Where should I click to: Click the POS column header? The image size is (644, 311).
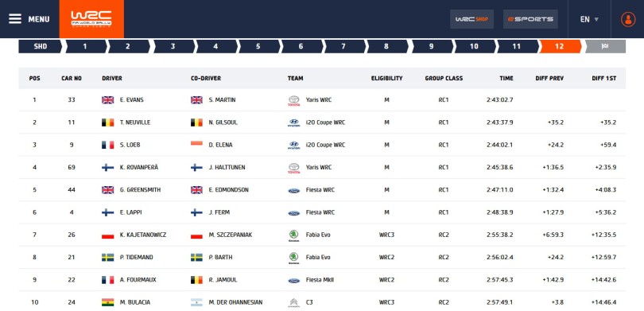point(34,79)
